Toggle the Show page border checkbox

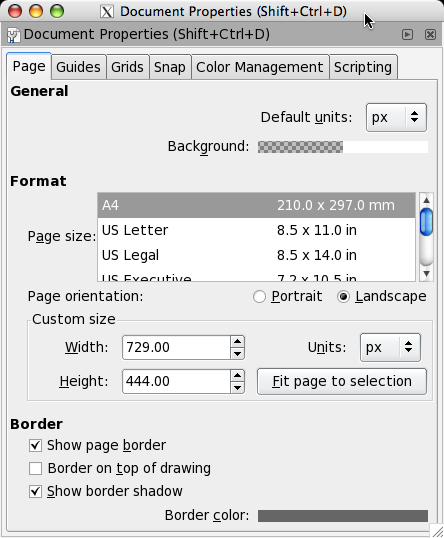pos(35,445)
